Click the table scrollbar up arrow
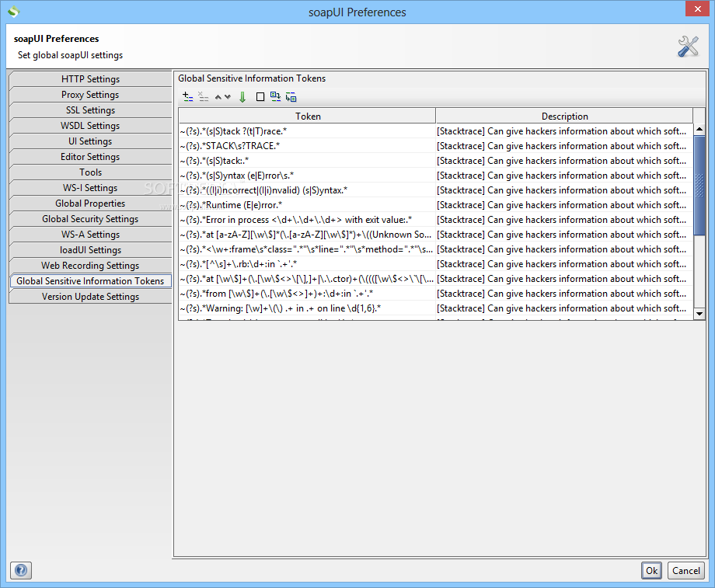Screen dimensions: 715x588 tap(699, 130)
